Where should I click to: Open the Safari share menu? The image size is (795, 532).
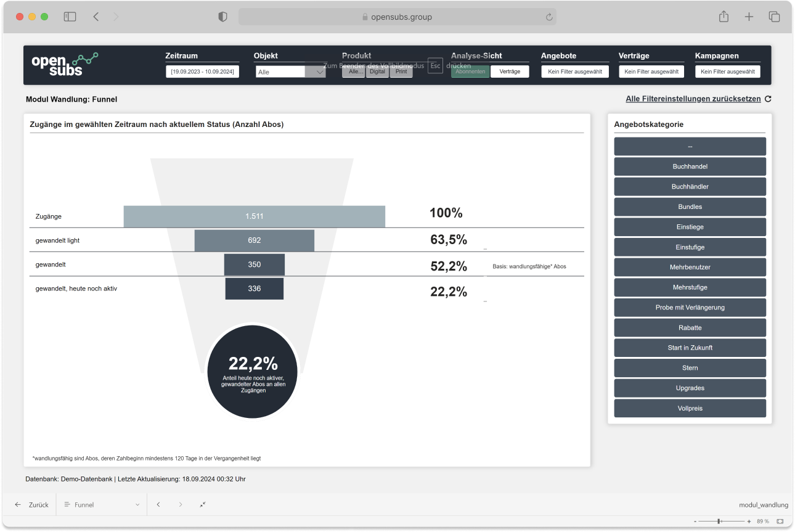click(724, 17)
